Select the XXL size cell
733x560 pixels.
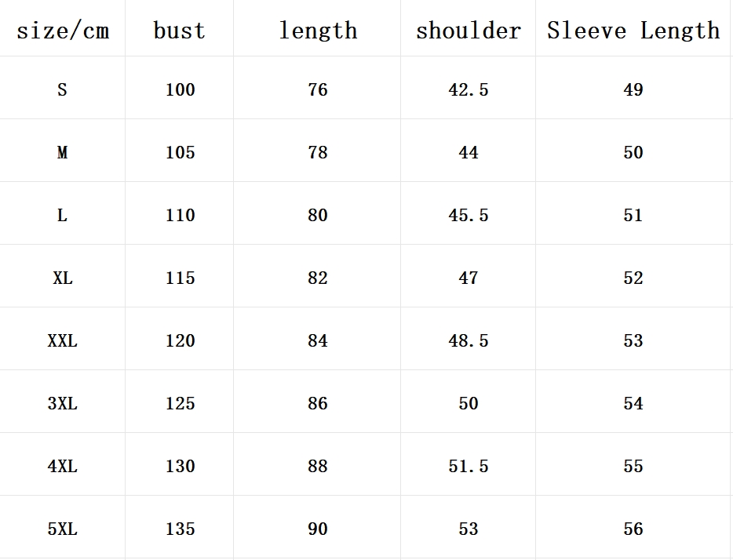(62, 340)
